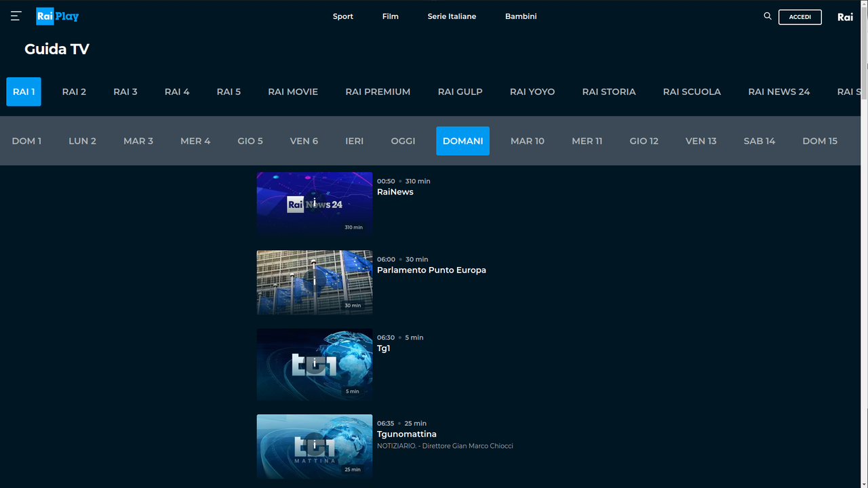Image resolution: width=868 pixels, height=488 pixels.
Task: Open the Sport section
Action: pyautogui.click(x=343, y=16)
